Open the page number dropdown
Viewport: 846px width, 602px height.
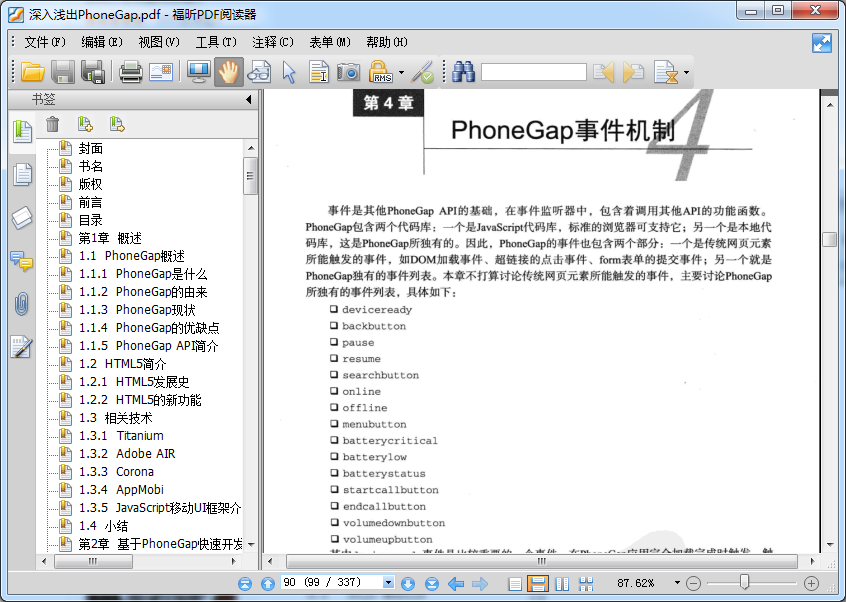click(x=388, y=583)
